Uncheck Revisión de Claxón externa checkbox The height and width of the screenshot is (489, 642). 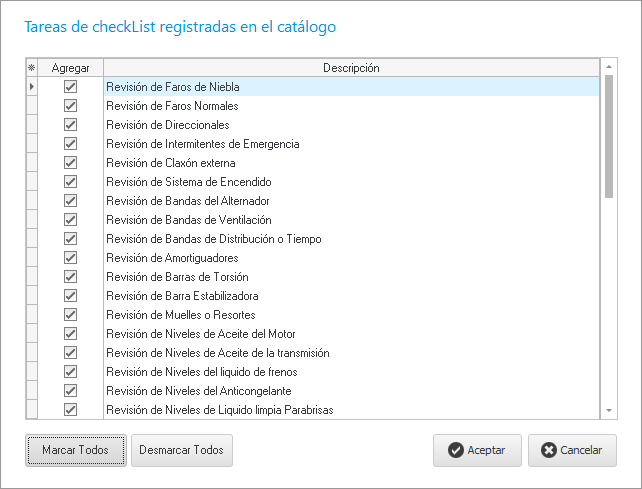click(x=70, y=163)
